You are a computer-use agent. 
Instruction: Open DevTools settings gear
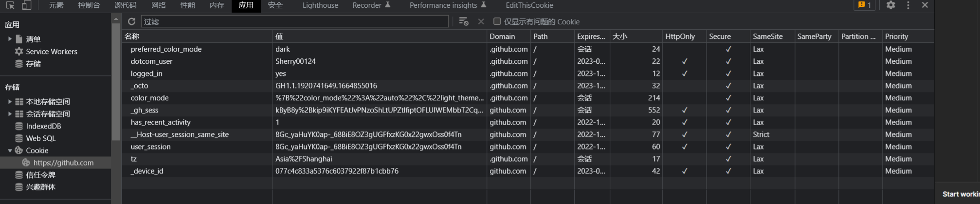[890, 5]
